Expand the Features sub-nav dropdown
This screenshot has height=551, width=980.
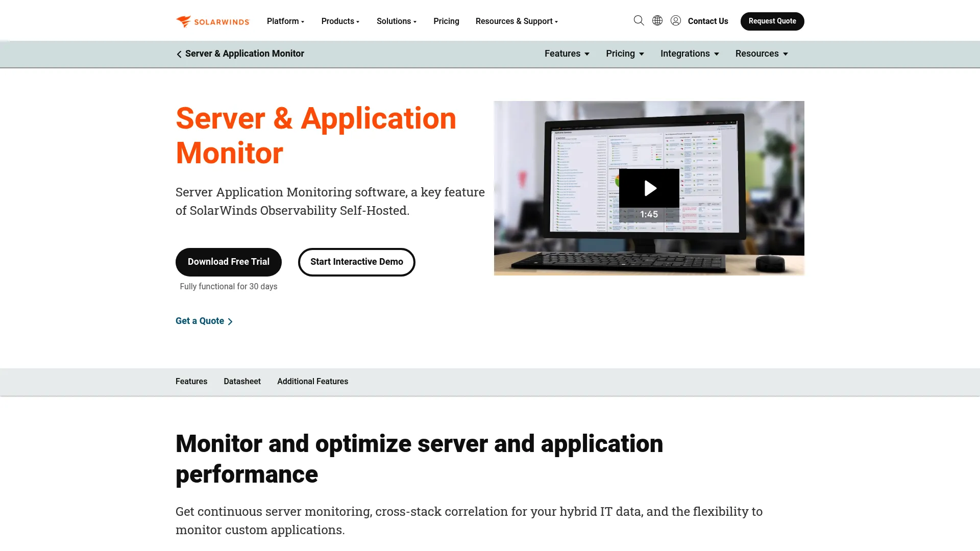tap(567, 54)
